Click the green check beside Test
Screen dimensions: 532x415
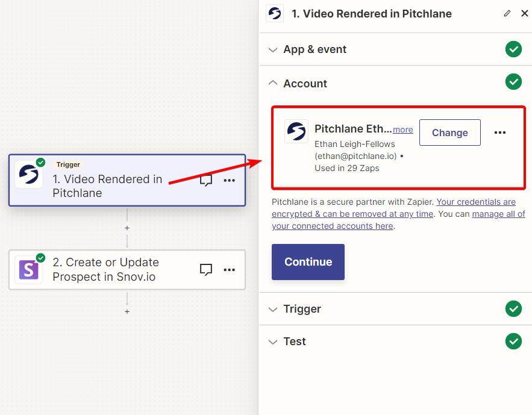tap(513, 341)
